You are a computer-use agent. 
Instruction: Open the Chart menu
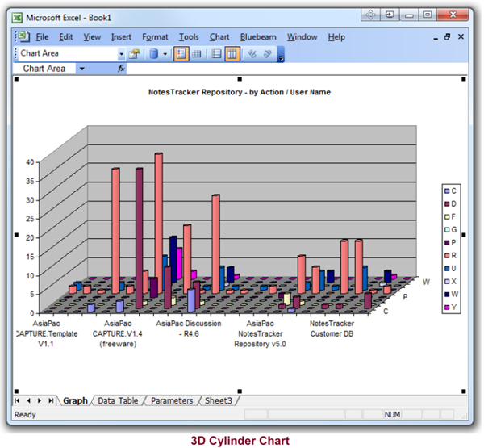[x=219, y=36]
